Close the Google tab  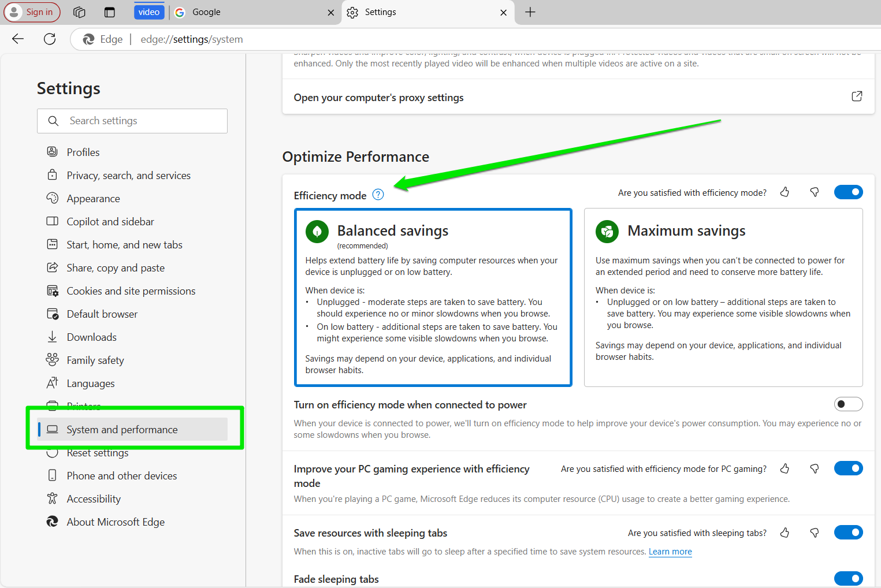click(x=331, y=12)
